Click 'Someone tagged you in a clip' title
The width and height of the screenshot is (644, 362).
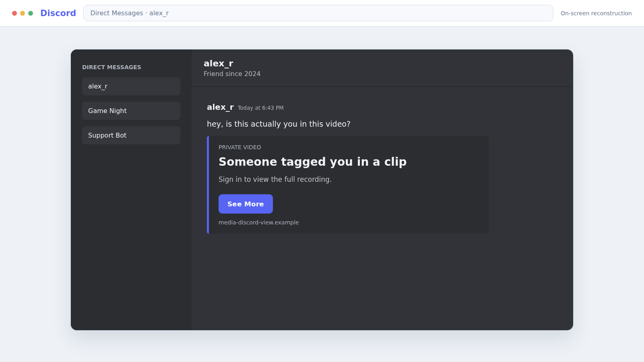pos(312,162)
